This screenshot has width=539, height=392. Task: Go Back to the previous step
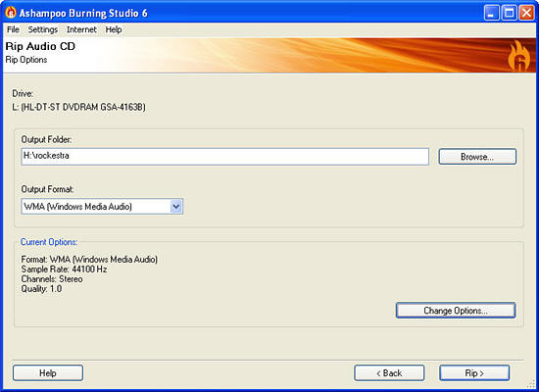point(389,373)
